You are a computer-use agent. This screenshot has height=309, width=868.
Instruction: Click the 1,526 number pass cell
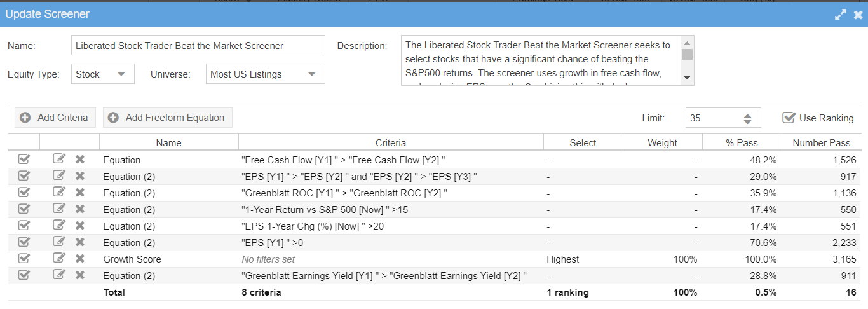844,160
